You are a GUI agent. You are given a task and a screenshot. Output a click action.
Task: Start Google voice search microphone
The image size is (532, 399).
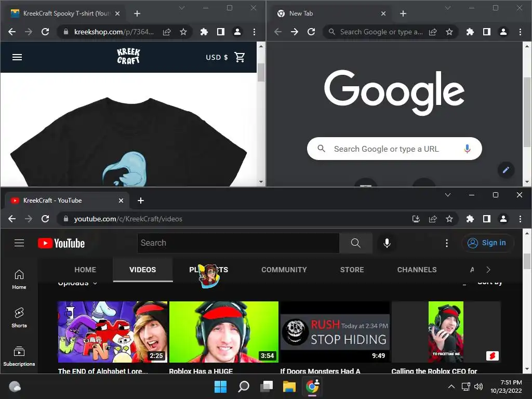467,149
